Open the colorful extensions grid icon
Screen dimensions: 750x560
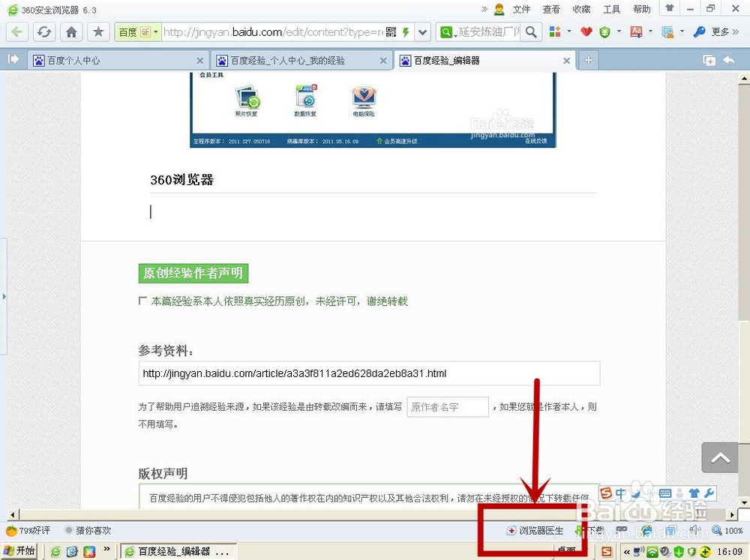click(555, 31)
